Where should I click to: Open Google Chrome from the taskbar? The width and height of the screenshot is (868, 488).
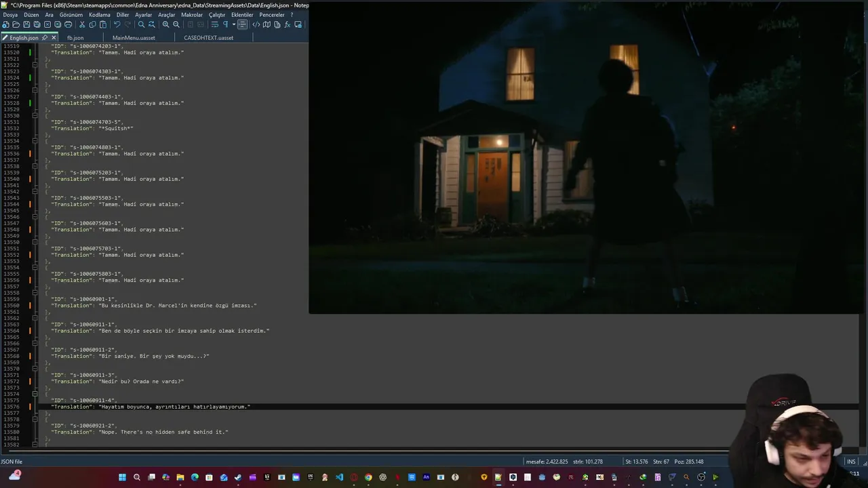click(368, 477)
